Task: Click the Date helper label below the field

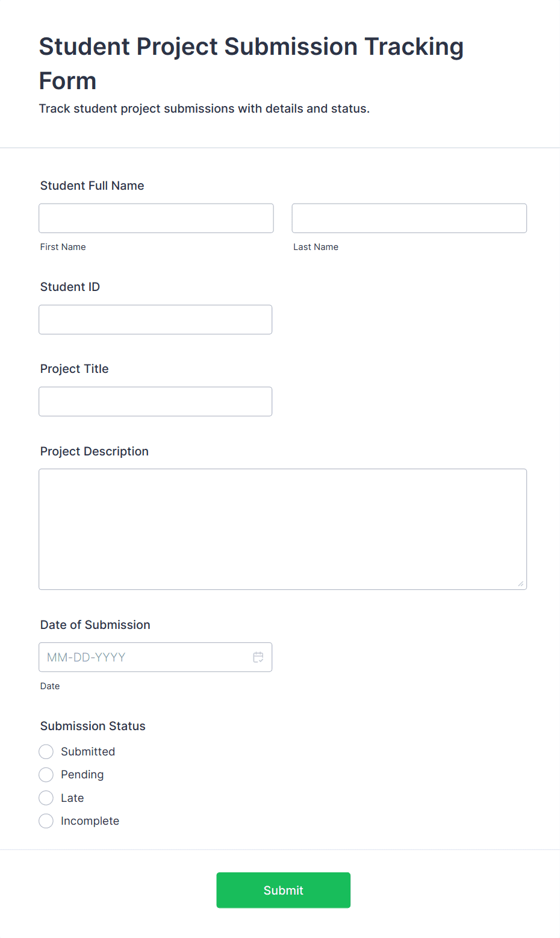Action: pos(50,686)
